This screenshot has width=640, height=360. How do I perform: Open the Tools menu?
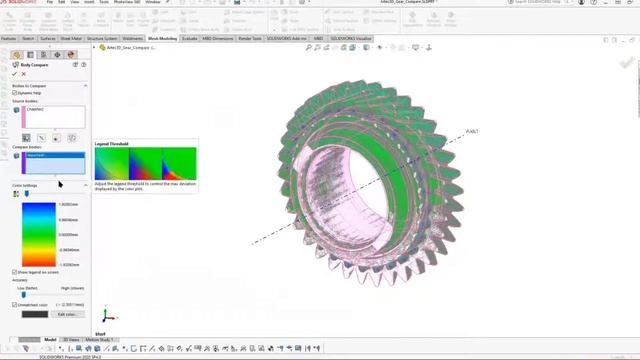pos(104,2)
